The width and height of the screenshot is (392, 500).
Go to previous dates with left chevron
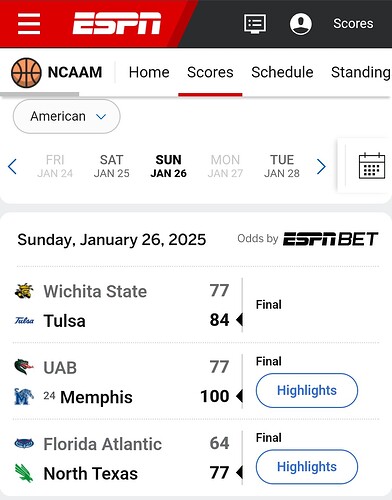(12, 167)
